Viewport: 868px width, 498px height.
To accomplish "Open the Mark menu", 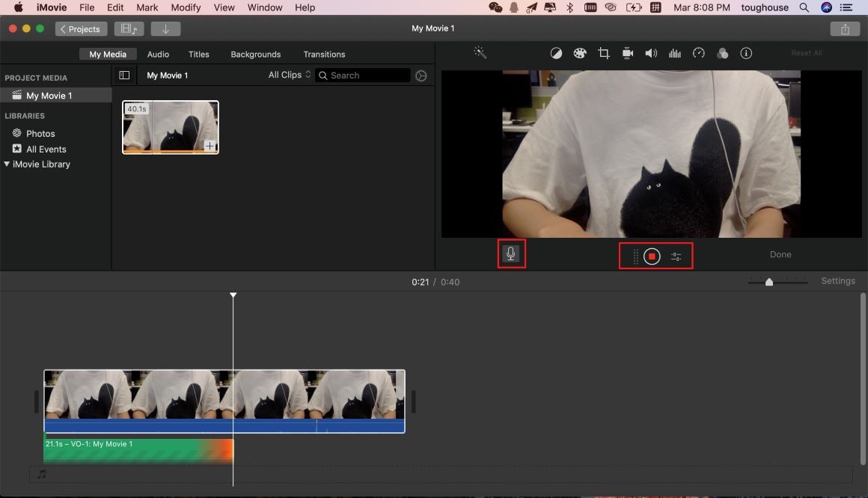I will [x=147, y=7].
